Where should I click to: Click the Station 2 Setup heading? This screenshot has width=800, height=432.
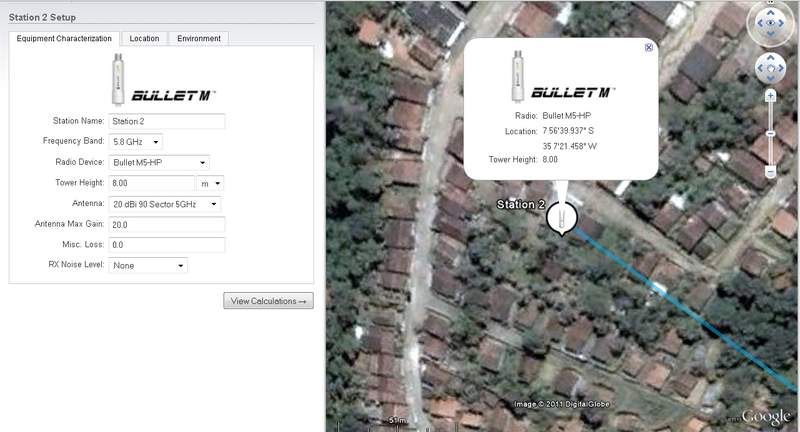[42, 17]
